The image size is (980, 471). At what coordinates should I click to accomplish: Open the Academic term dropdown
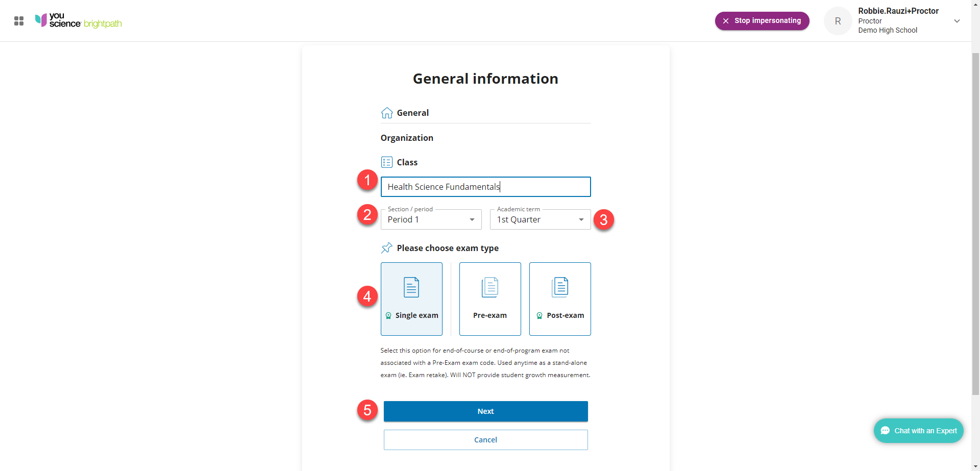coord(540,219)
